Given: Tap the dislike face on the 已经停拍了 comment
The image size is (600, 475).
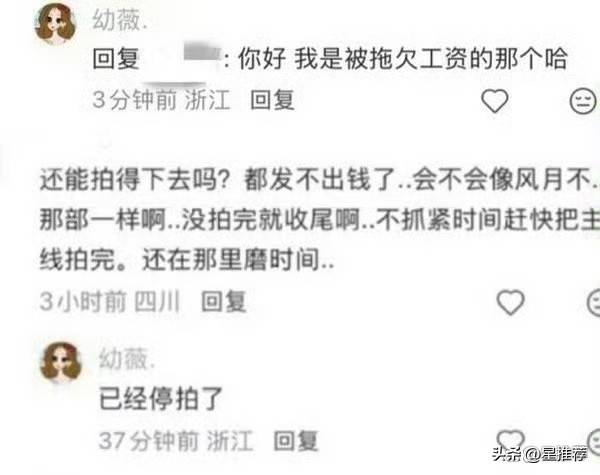Looking at the screenshot, I should (x=593, y=441).
